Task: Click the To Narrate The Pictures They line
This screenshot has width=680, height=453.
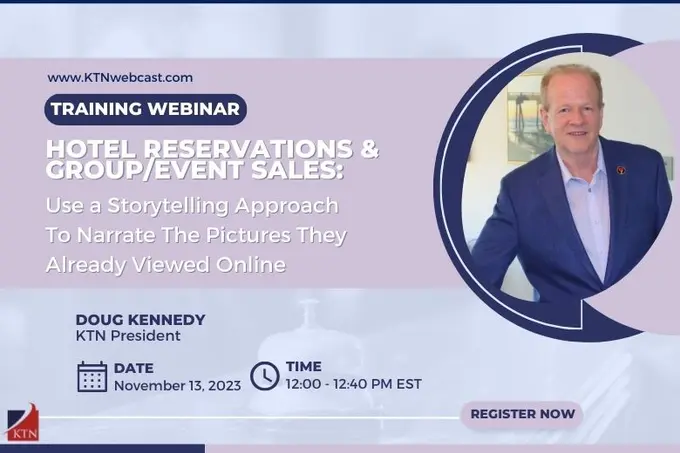Action: (x=196, y=235)
